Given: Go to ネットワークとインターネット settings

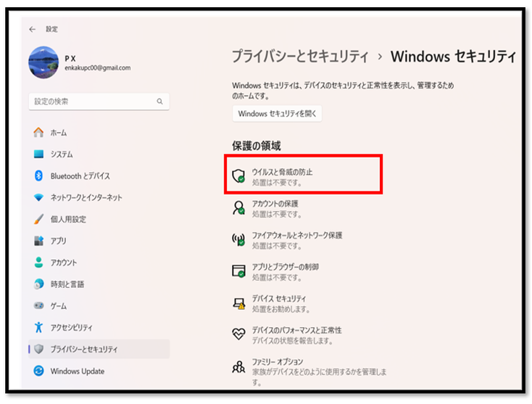Looking at the screenshot, I should pyautogui.click(x=99, y=197).
